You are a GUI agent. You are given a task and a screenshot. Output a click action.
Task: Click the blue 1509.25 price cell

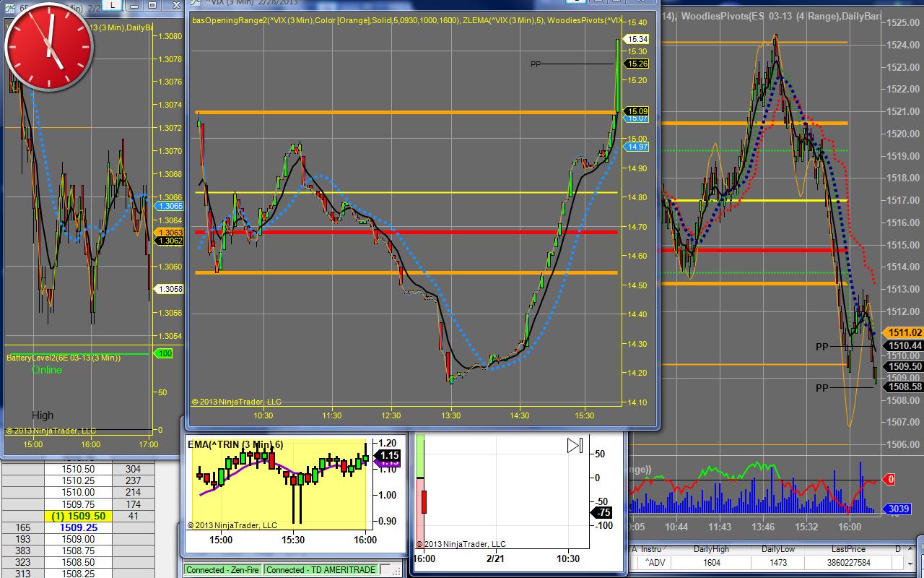pyautogui.click(x=79, y=527)
